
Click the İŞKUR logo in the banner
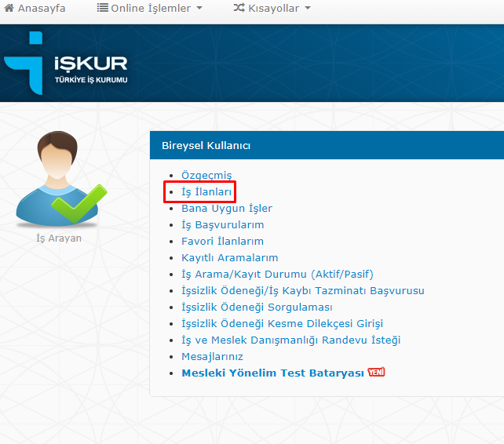66,66
